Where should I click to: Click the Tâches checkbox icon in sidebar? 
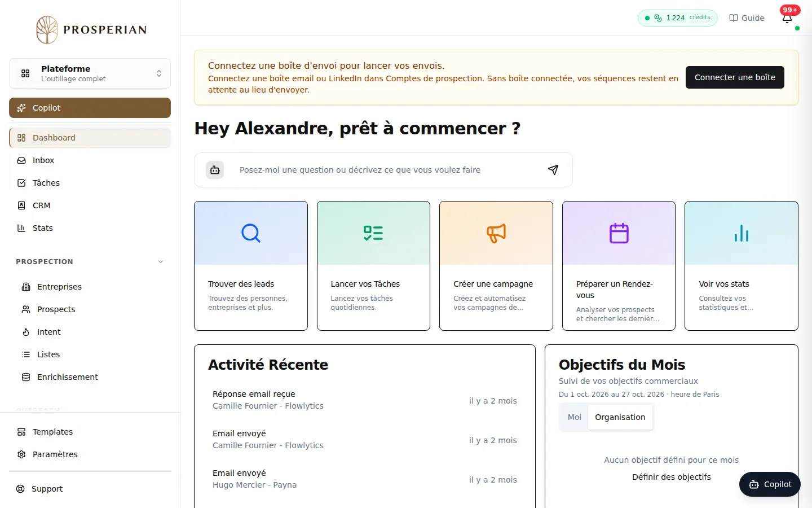pos(21,183)
